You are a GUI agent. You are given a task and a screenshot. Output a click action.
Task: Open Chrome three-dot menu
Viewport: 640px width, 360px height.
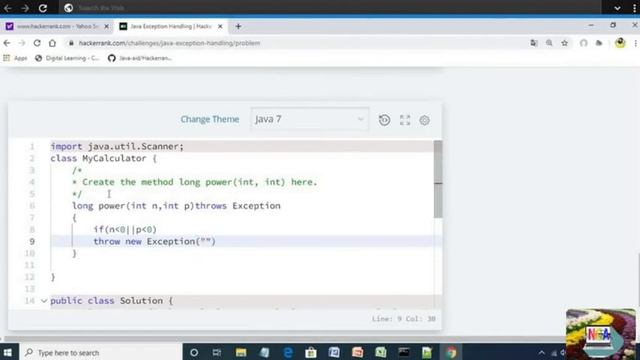[636, 43]
